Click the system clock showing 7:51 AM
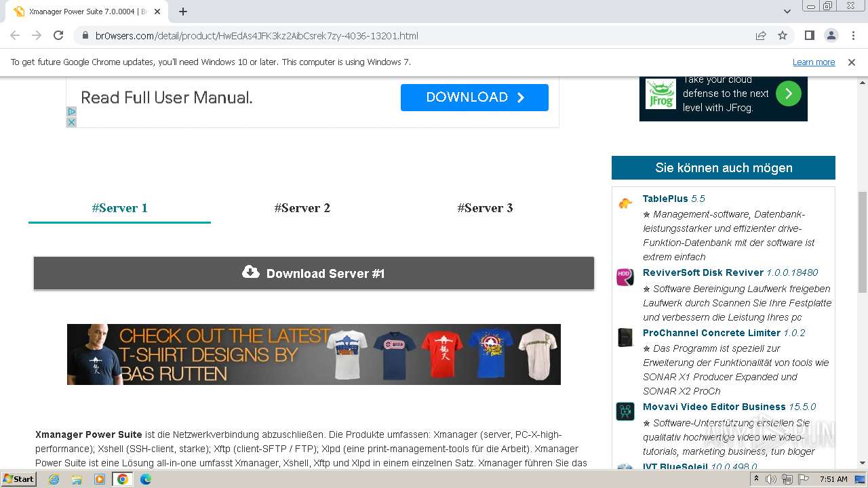 833,479
